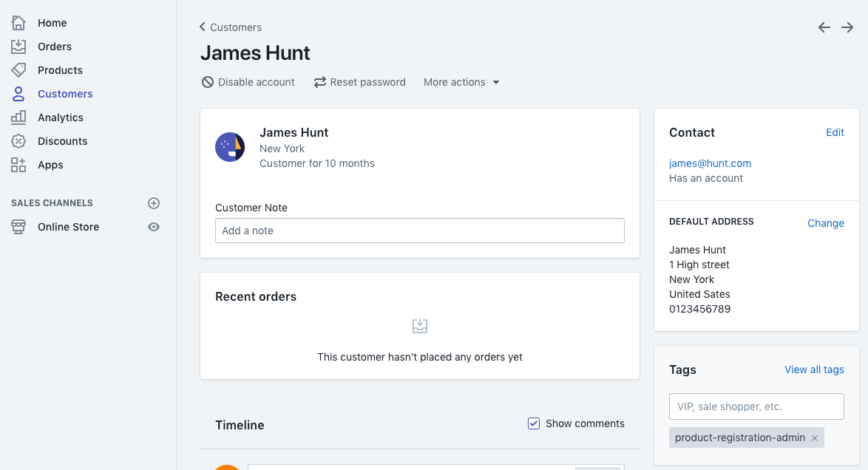Open Analytics bar chart icon

pyautogui.click(x=18, y=117)
